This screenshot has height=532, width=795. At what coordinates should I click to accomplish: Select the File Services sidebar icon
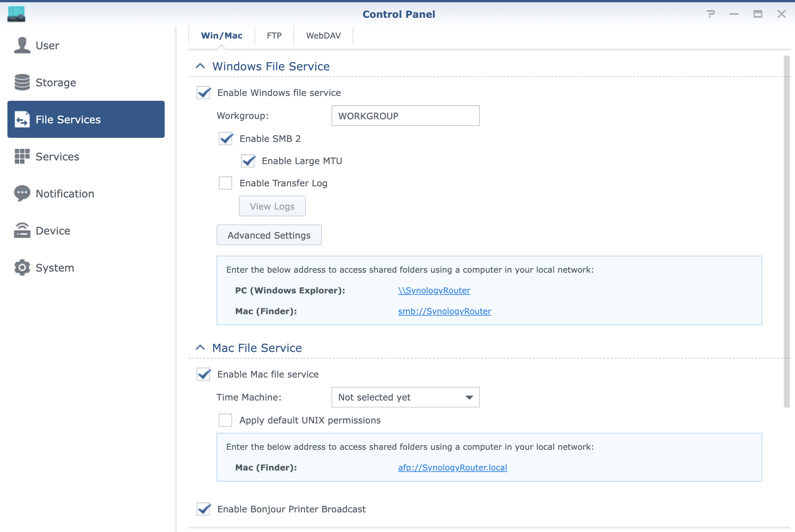point(22,119)
